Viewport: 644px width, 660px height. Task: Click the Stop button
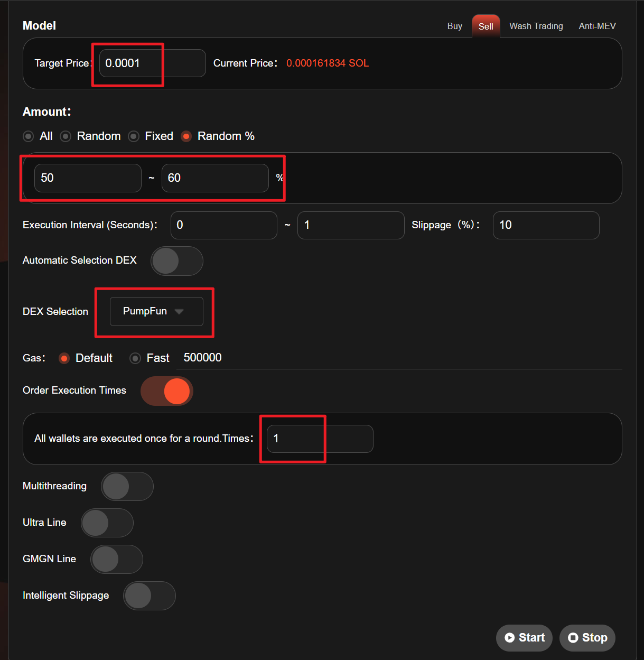(x=587, y=638)
